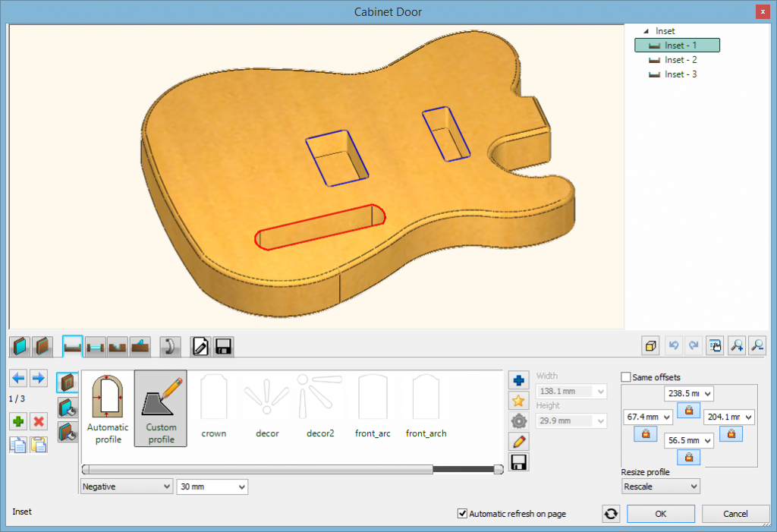Paste inset using the clipboard icon
This screenshot has width=777, height=532.
[x=39, y=445]
